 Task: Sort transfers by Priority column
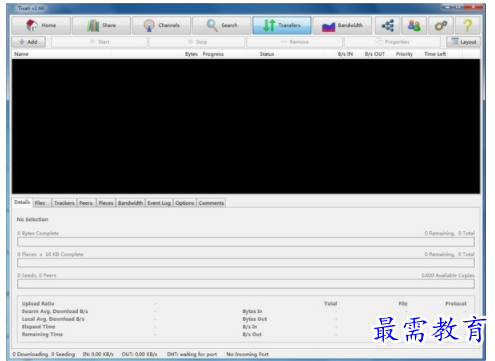tap(404, 54)
